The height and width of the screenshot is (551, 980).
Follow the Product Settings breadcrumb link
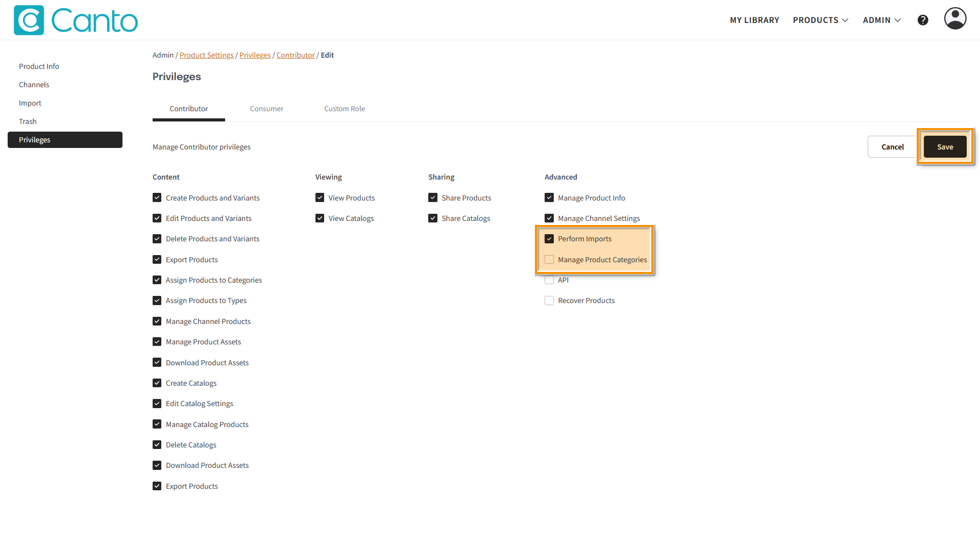pos(206,55)
